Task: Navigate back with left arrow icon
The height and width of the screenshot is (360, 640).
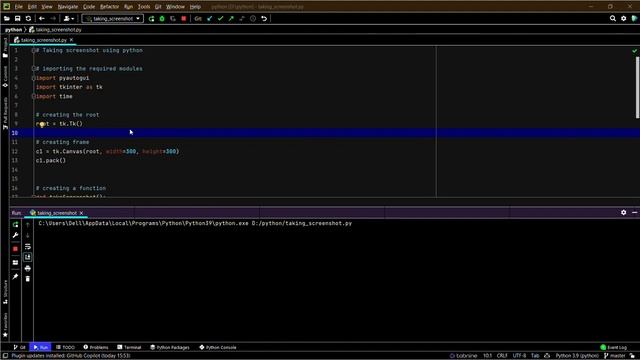Action: (x=42, y=18)
